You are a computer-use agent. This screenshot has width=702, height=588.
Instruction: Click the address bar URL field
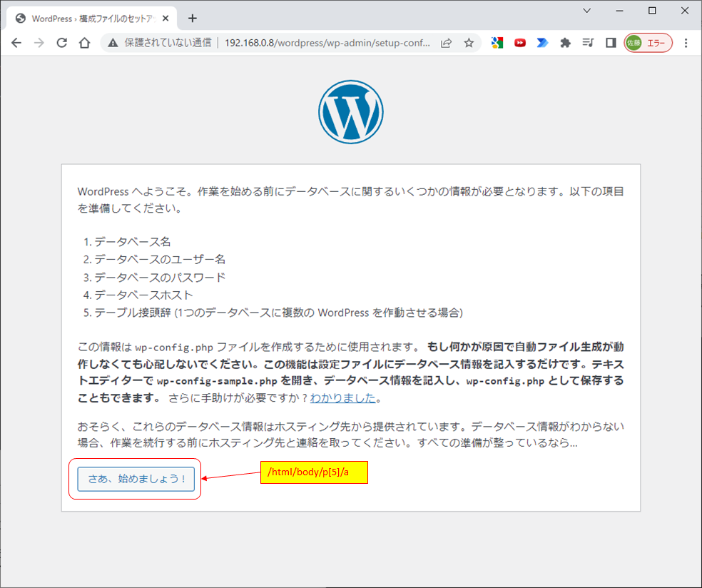point(327,43)
